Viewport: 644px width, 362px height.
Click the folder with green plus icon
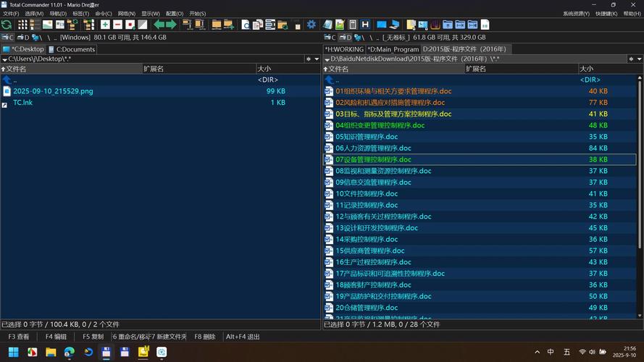tap(229, 25)
